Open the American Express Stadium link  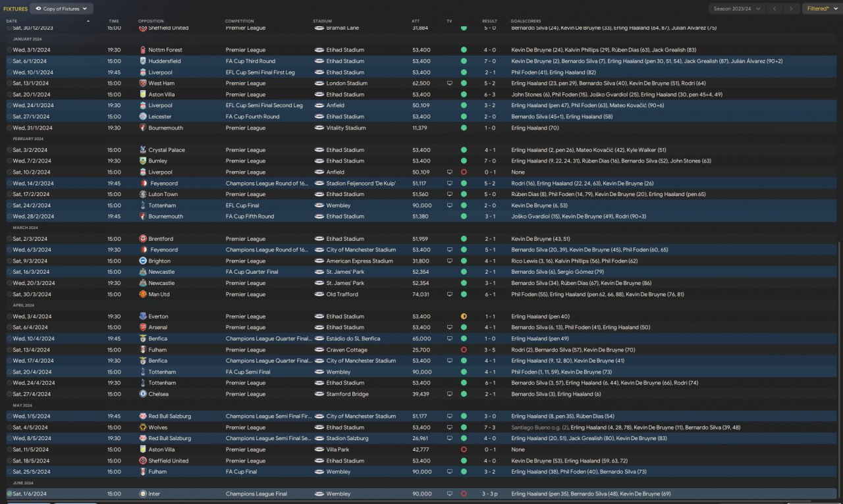(x=360, y=261)
